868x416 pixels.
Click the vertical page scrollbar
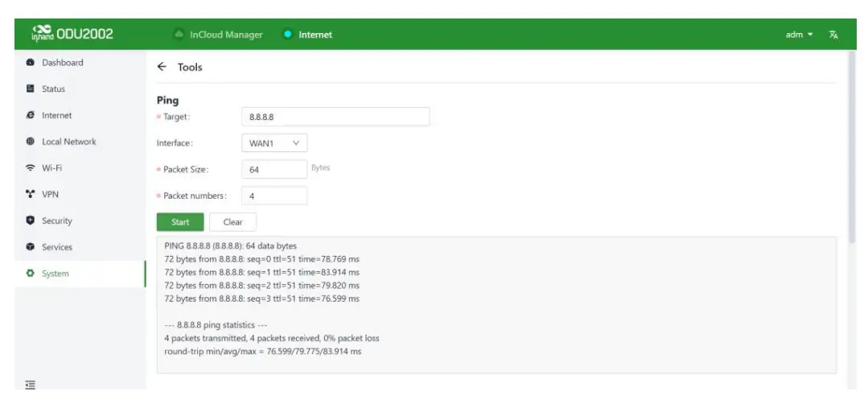pos(851,146)
